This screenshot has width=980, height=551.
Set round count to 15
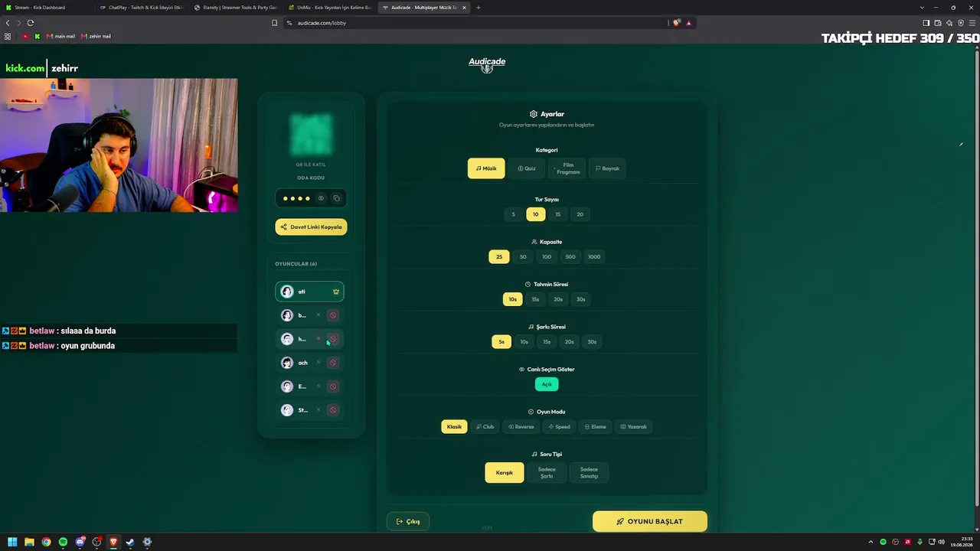click(558, 214)
